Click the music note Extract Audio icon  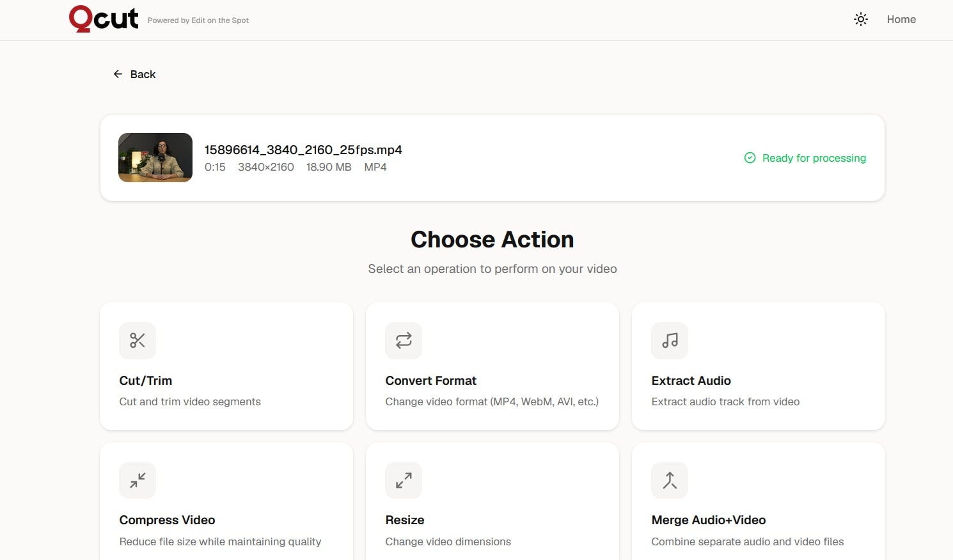coord(670,340)
